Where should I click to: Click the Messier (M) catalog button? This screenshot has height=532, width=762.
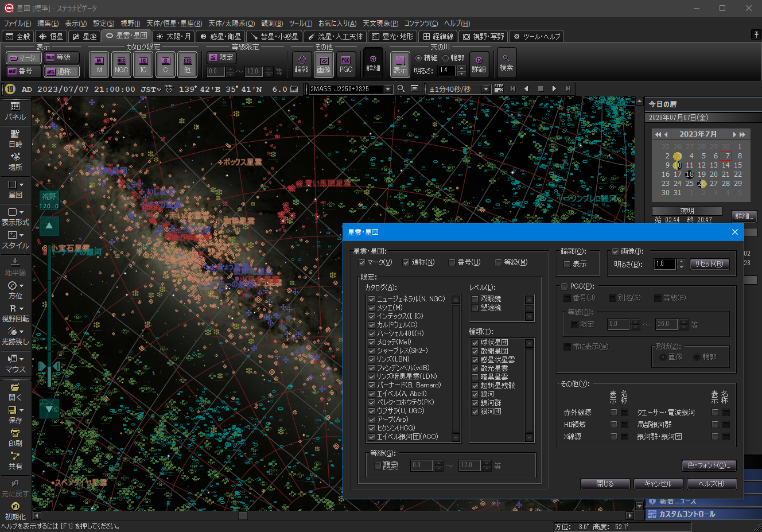tap(99, 64)
